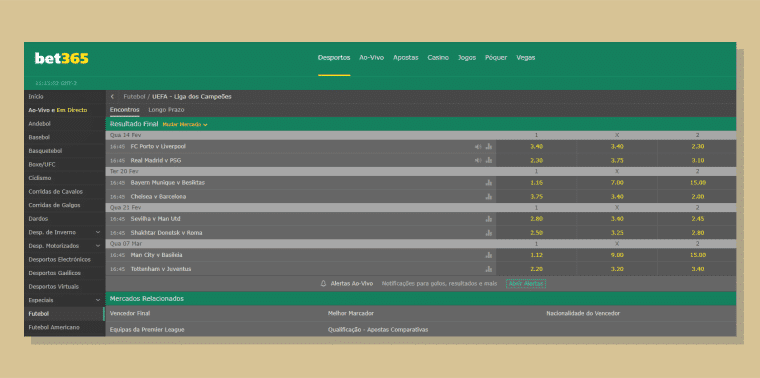
Task: Open the Bayern Munique v Besiktas stats icon
Action: click(x=489, y=183)
